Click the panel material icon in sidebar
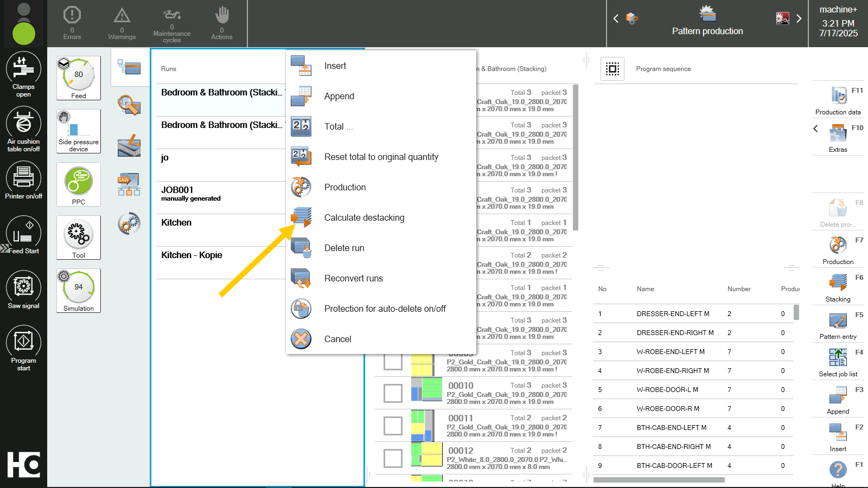The width and height of the screenshot is (868, 488). pos(129,145)
